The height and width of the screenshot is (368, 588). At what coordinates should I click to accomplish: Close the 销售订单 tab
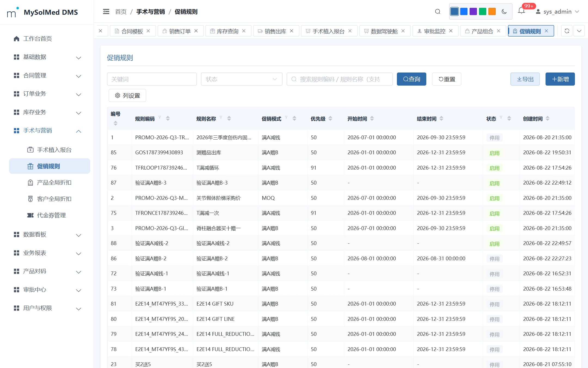pyautogui.click(x=196, y=31)
